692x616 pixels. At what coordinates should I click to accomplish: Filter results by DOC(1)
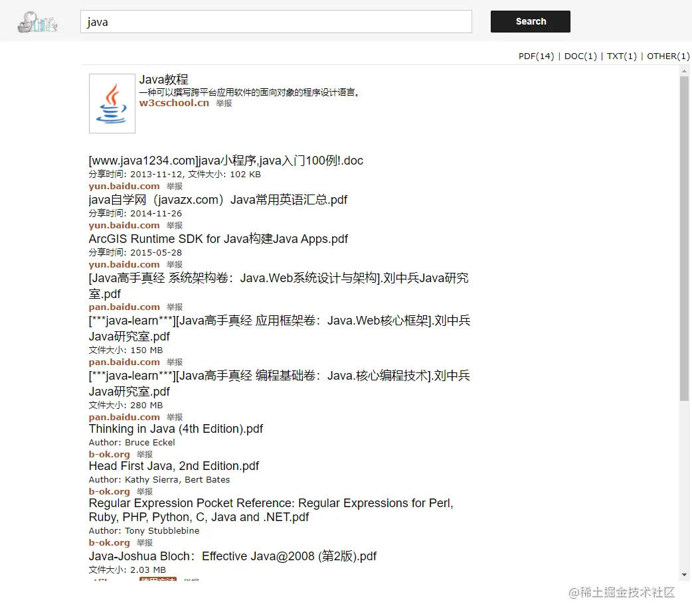tap(580, 56)
